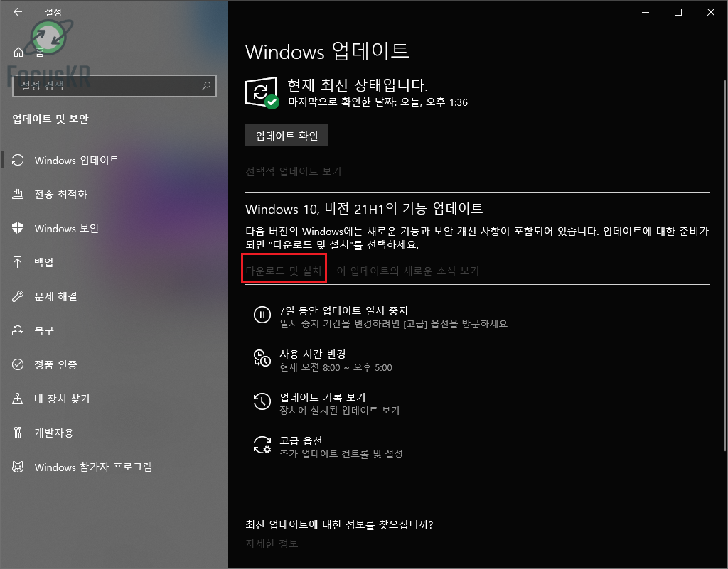Click text 장치에 설치된 업데이트 보기

click(339, 411)
